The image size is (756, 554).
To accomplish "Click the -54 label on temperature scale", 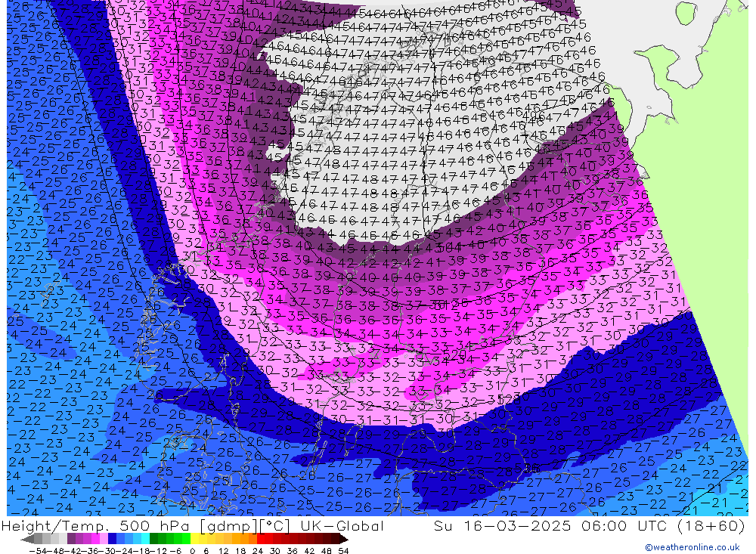I will click(x=38, y=550).
